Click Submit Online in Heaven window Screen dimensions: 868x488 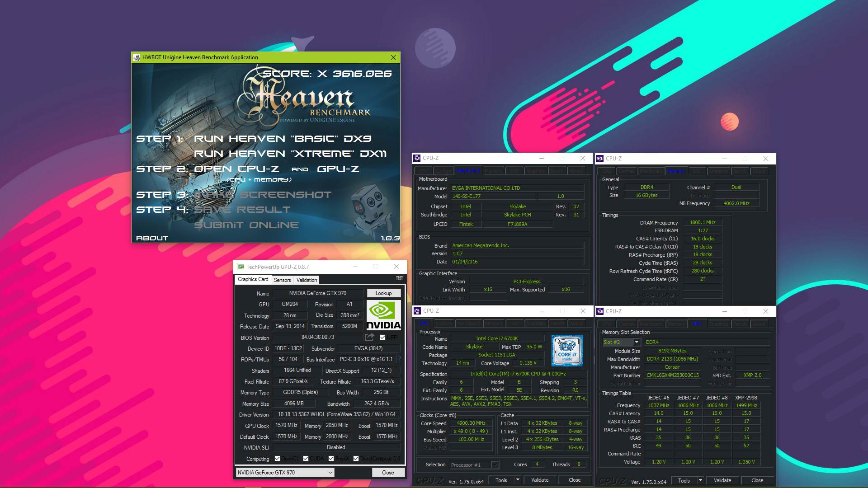pos(246,225)
